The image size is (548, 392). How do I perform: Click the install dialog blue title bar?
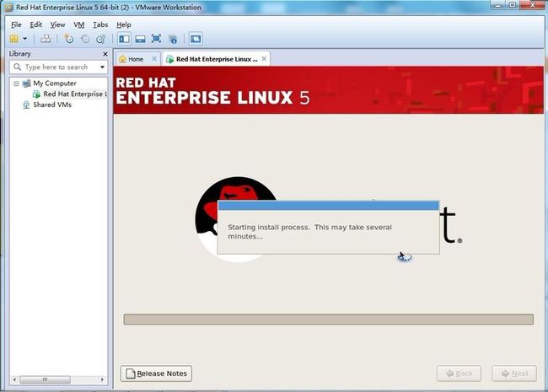pos(329,206)
